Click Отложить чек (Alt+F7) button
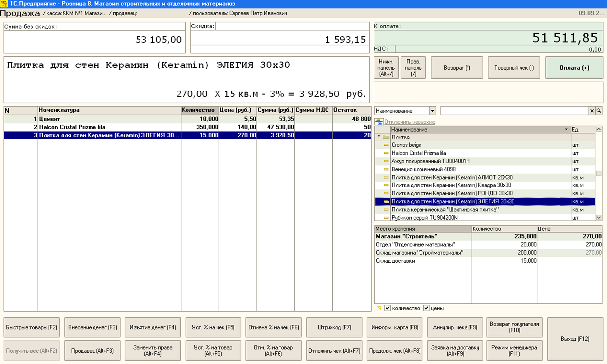 coord(334,351)
